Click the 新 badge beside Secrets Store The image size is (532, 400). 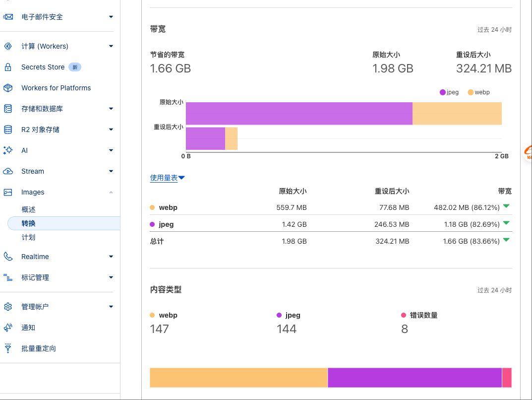tap(75, 67)
